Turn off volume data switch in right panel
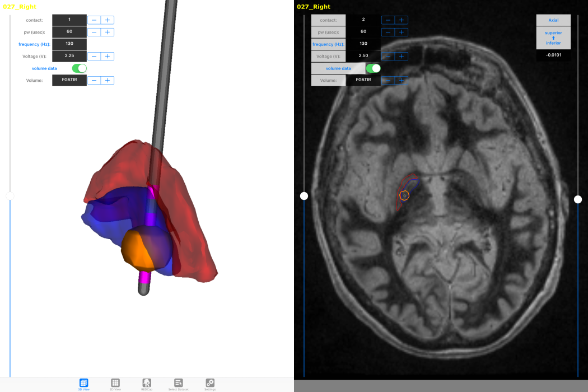The height and width of the screenshot is (392, 588). pos(373,68)
